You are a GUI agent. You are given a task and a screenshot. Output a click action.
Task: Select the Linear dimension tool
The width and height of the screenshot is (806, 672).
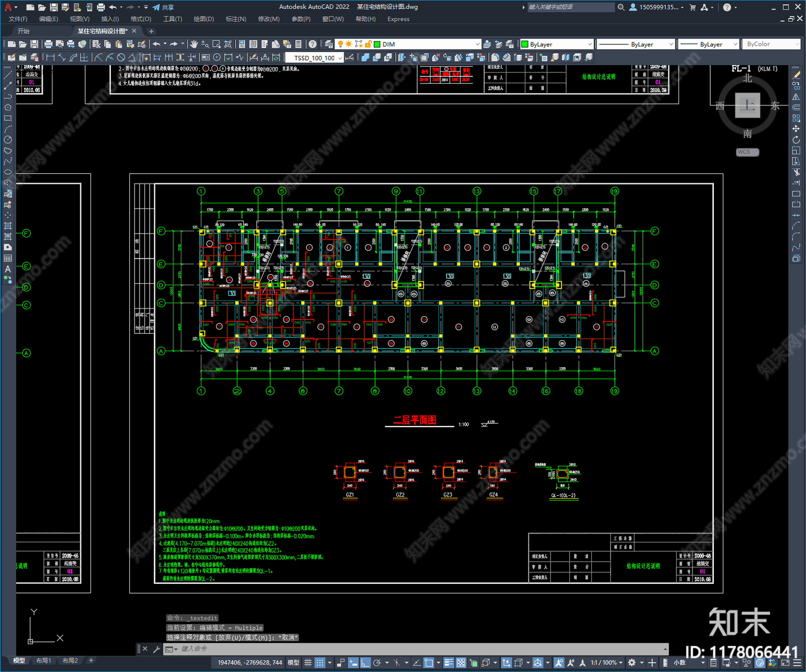pyautogui.click(x=50, y=57)
